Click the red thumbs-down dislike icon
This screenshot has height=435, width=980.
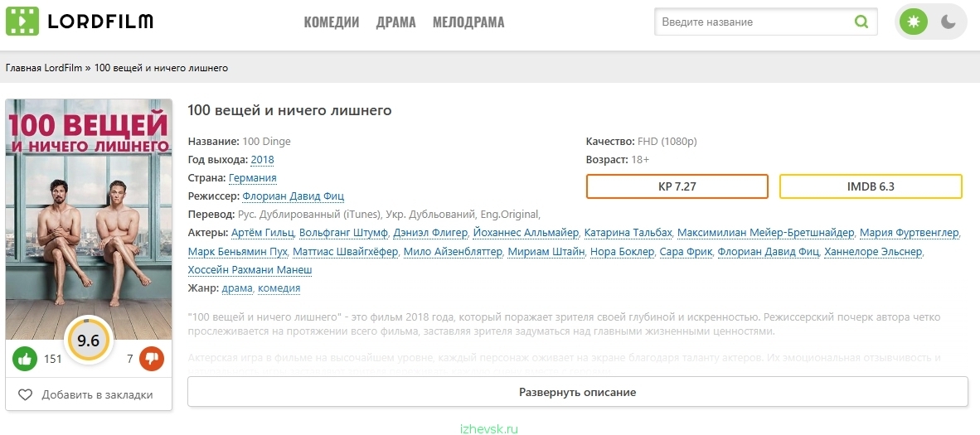(x=151, y=359)
